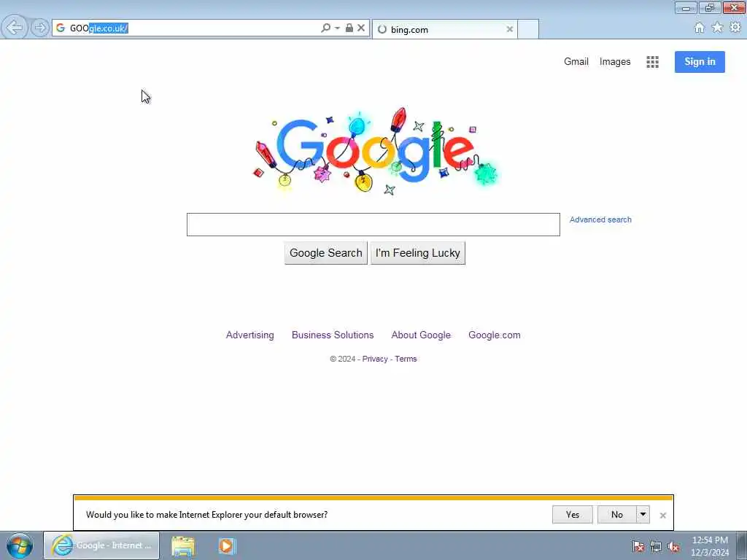Open Favorites with the star icon
This screenshot has height=560, width=747.
717,28
